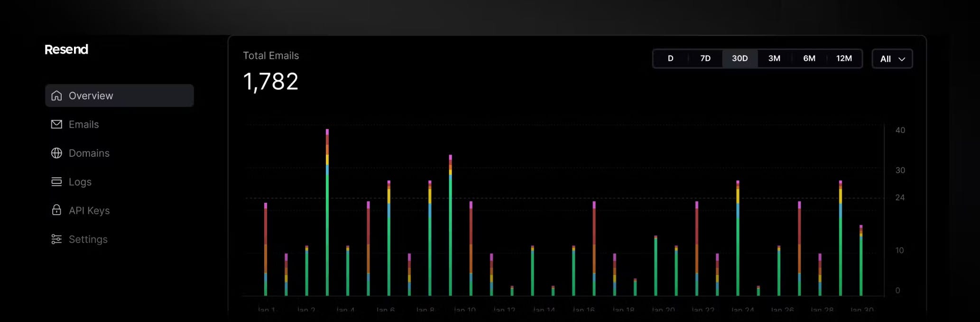Switch range to 3M

(x=775, y=58)
